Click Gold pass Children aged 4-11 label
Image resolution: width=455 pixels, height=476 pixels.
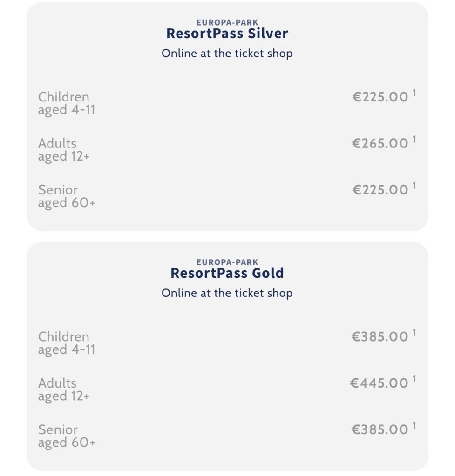click(x=66, y=343)
